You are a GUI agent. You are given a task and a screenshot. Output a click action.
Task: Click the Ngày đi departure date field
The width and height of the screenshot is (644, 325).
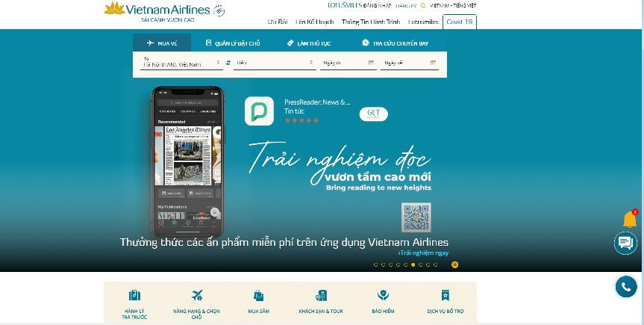[348, 63]
